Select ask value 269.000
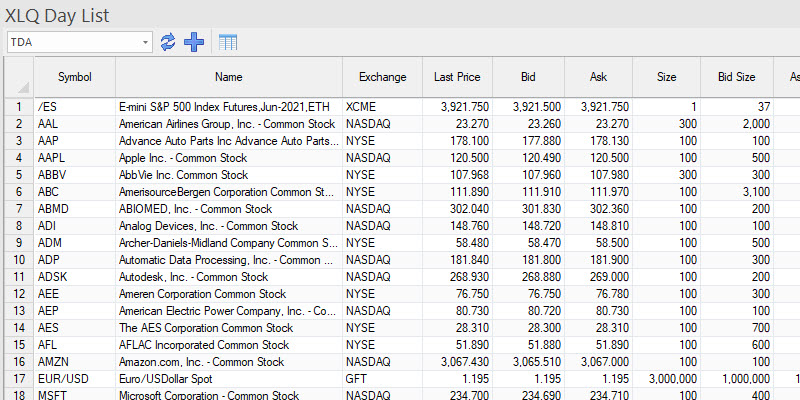Image resolution: width=800 pixels, height=400 pixels. tap(598, 277)
